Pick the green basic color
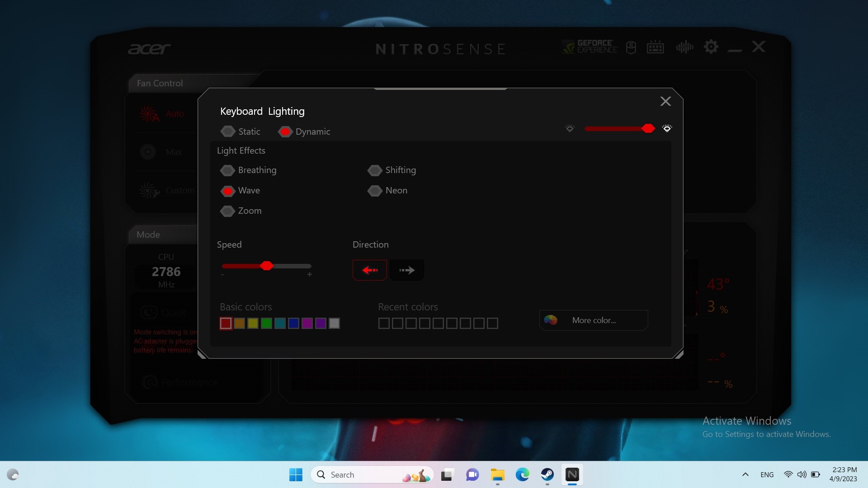This screenshot has width=868, height=488. [267, 324]
